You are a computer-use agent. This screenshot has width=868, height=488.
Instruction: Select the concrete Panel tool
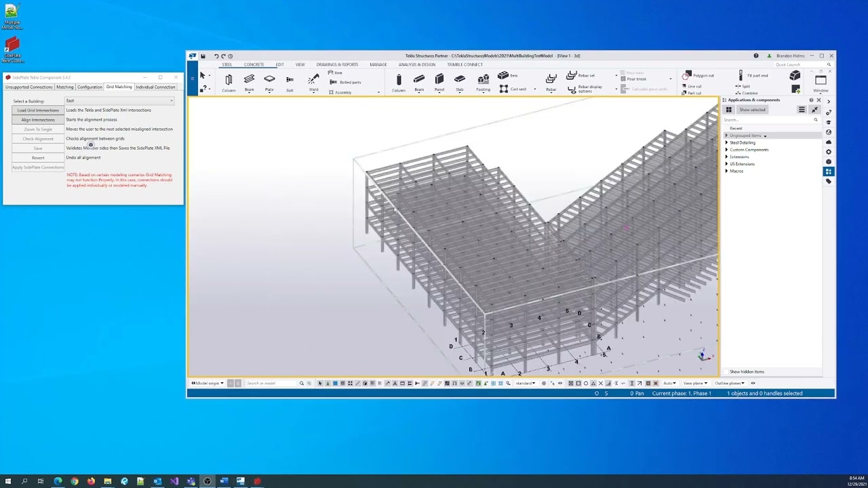click(439, 82)
